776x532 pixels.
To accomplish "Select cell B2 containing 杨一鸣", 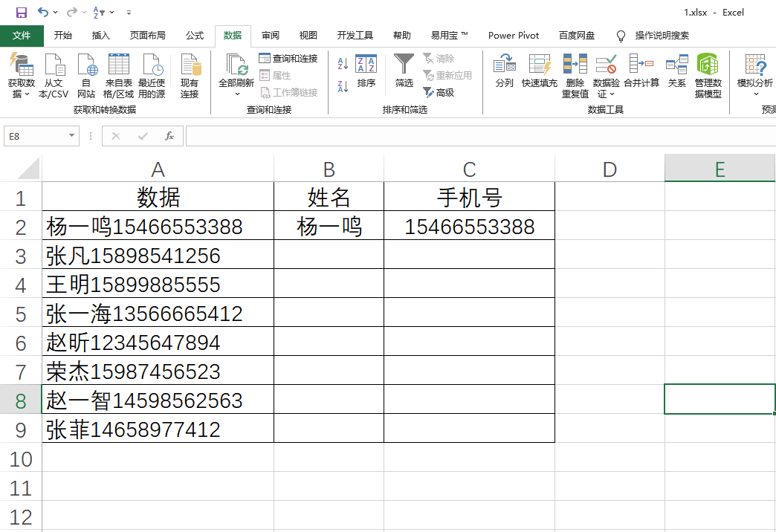I will tap(329, 226).
